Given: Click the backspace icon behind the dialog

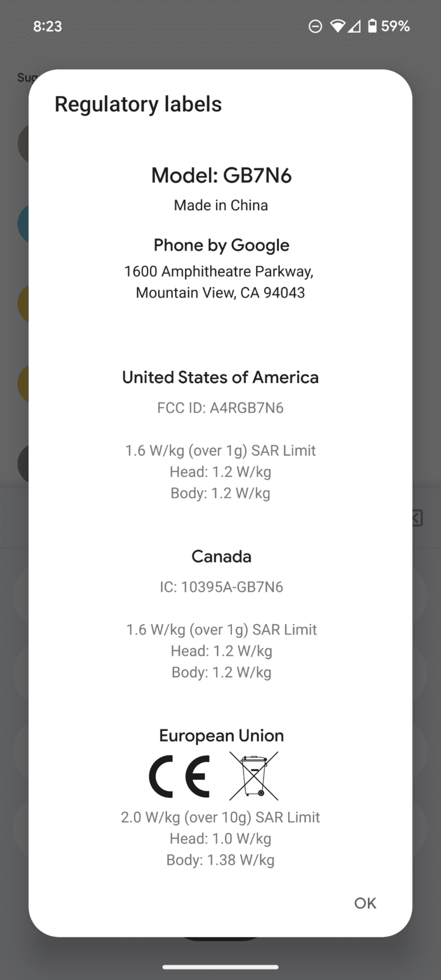Looking at the screenshot, I should click(x=417, y=518).
